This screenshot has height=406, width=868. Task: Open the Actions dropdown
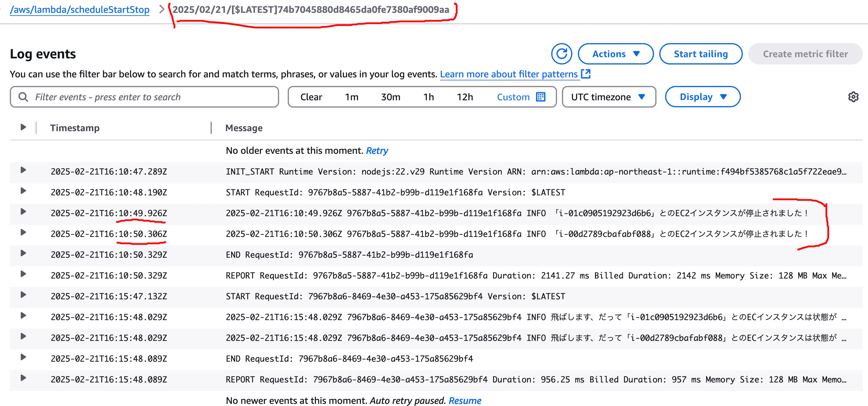coord(615,54)
